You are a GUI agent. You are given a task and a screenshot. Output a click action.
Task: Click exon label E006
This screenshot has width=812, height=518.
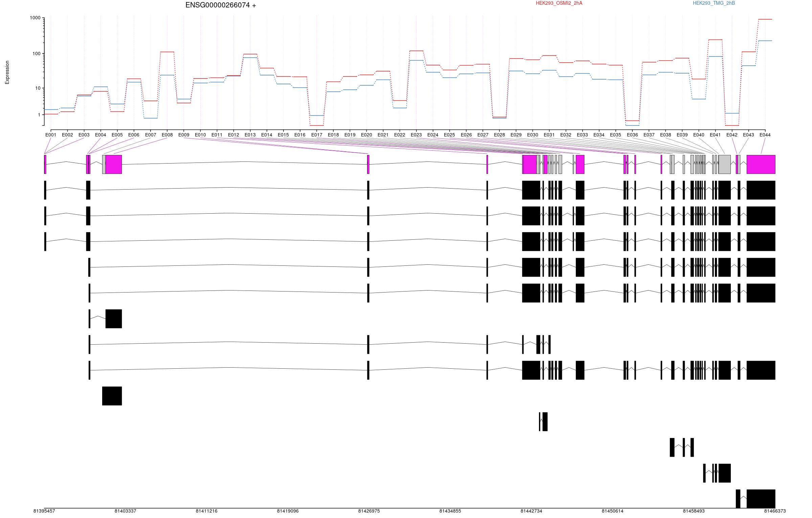pos(134,135)
